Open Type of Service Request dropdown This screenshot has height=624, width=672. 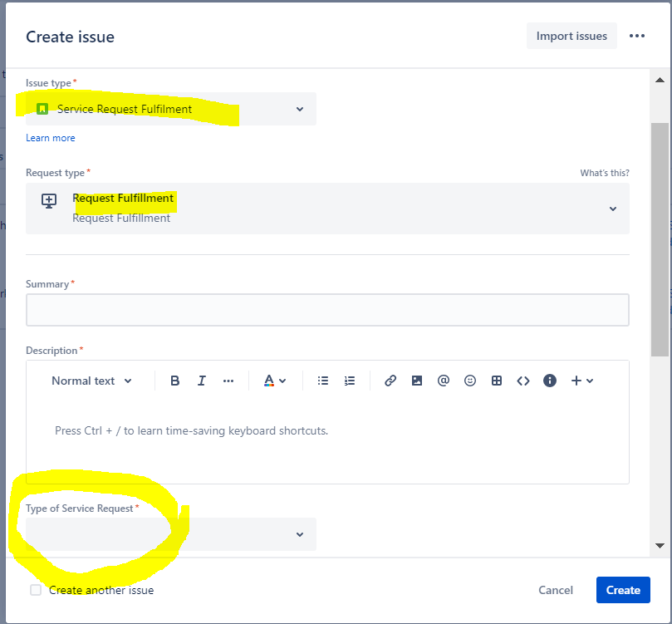[x=171, y=534]
